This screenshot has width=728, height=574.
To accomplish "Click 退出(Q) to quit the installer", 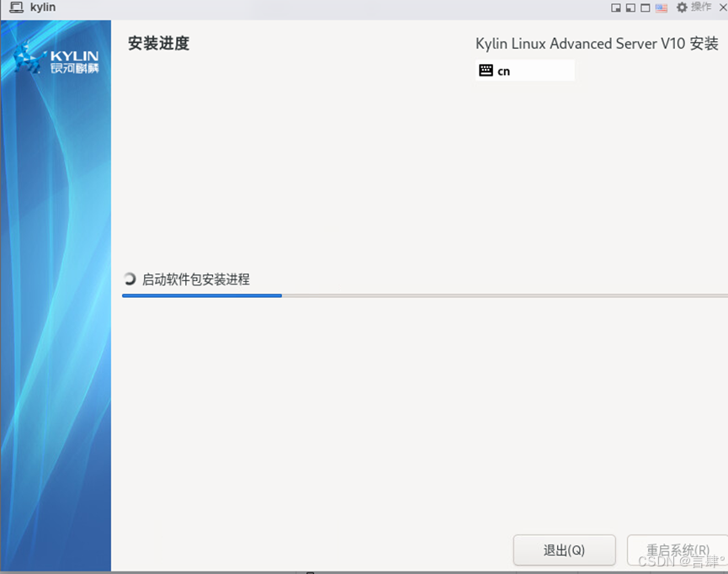I will click(x=564, y=550).
